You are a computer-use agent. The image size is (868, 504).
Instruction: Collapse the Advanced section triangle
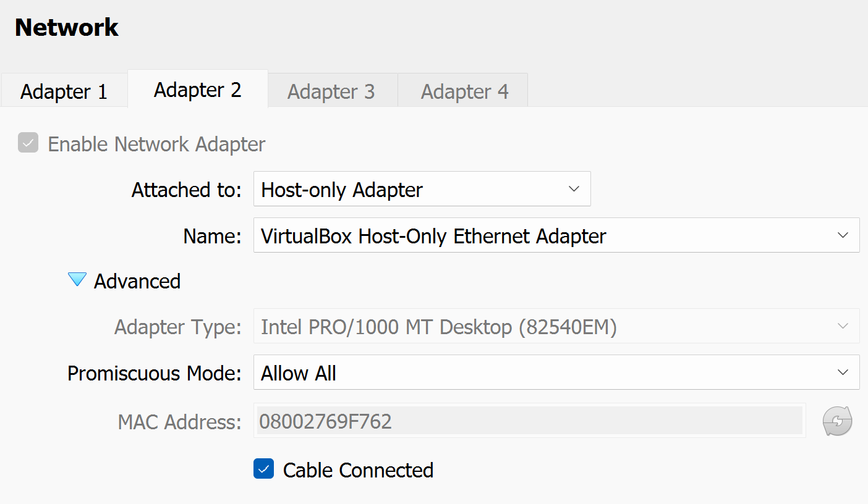click(x=77, y=280)
